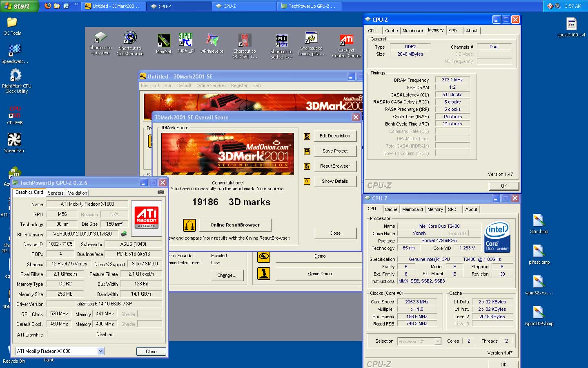This screenshot has height=368, width=588.
Task: Click the Core Speed value 2052.3 MHz
Action: point(416,302)
